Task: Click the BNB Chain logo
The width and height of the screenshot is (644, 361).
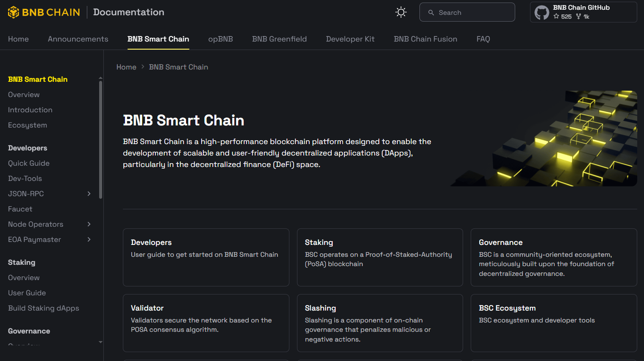Action: tap(44, 12)
